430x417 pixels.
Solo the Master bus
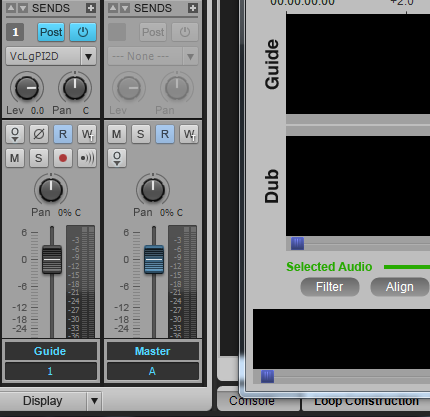click(x=141, y=134)
